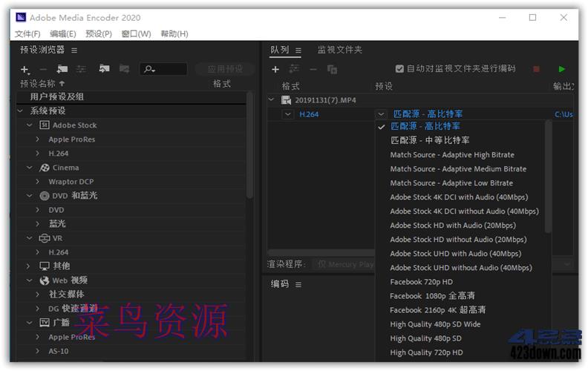The width and height of the screenshot is (588, 371).
Task: Click the Web video globe icon
Action: coord(45,280)
